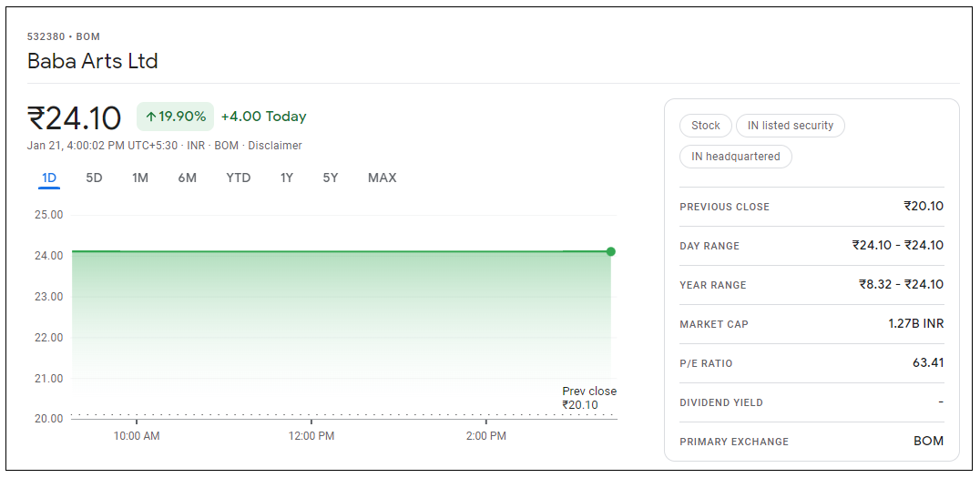Click the YEAR RANGE label

pos(713,285)
